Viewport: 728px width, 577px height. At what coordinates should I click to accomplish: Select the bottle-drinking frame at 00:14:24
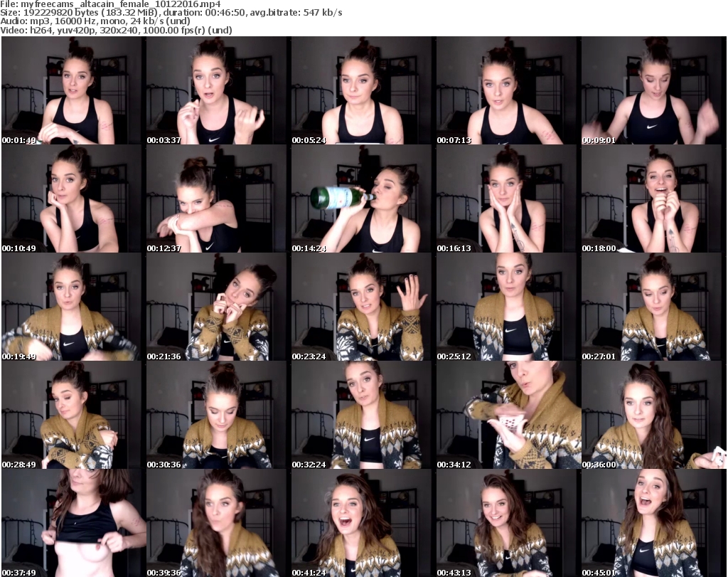[363, 199]
